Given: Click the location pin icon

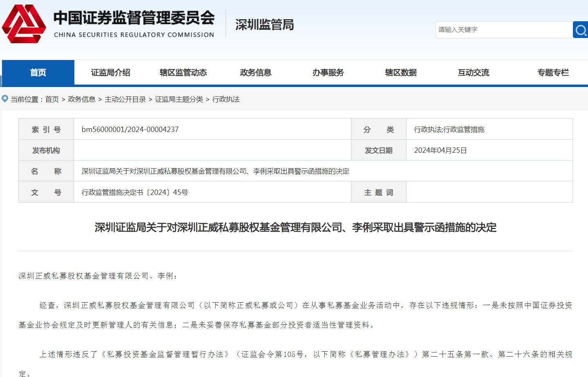Looking at the screenshot, I should pos(5,99).
